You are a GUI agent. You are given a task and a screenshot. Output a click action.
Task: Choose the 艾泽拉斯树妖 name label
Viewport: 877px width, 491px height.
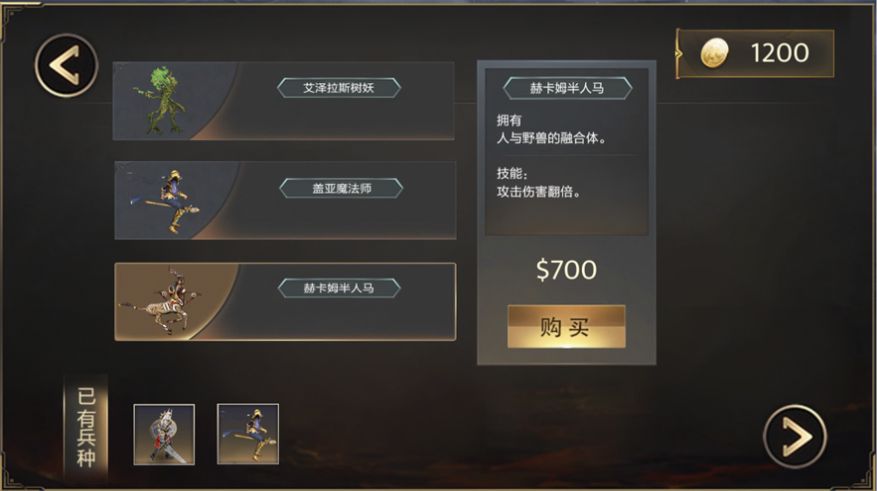pos(339,88)
